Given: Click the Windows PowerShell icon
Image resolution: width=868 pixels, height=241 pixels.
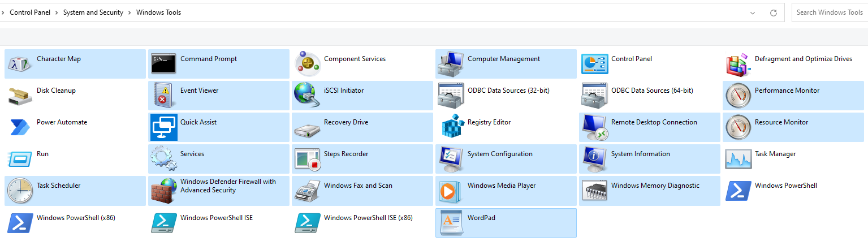Looking at the screenshot, I should tap(738, 191).
